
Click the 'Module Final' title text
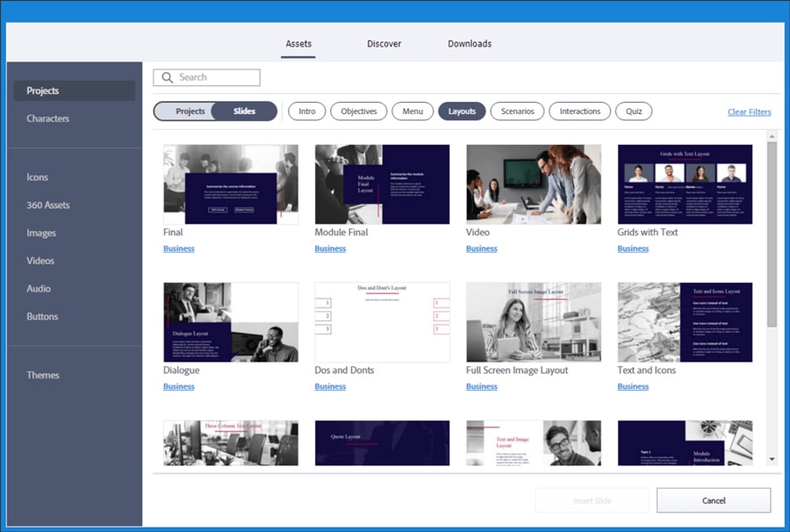coord(341,233)
